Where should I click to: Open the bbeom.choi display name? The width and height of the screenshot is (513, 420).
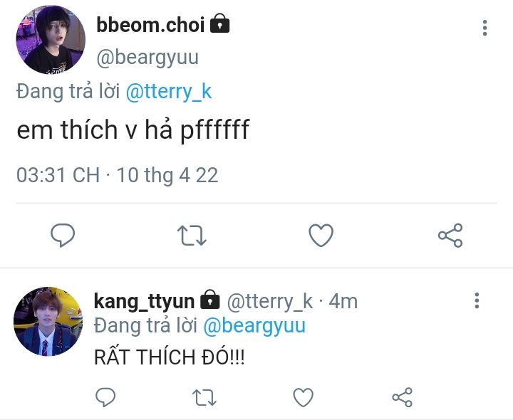tap(150, 26)
